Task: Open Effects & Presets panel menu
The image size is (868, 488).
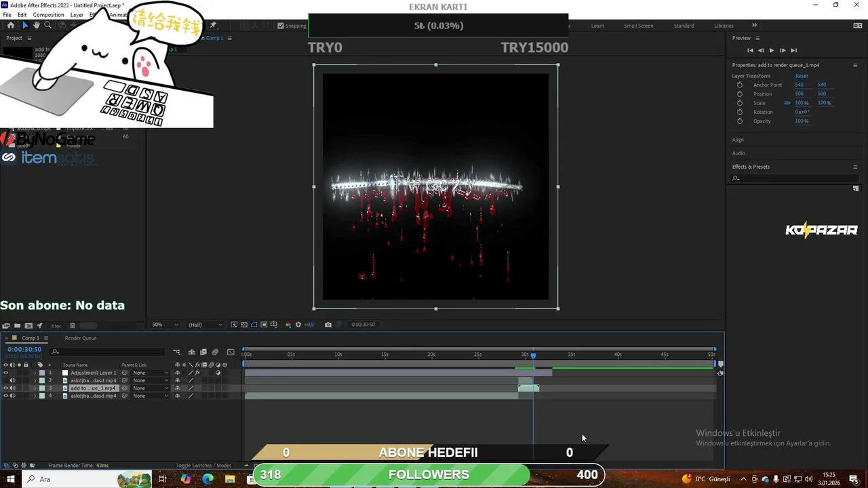Action: click(x=855, y=167)
